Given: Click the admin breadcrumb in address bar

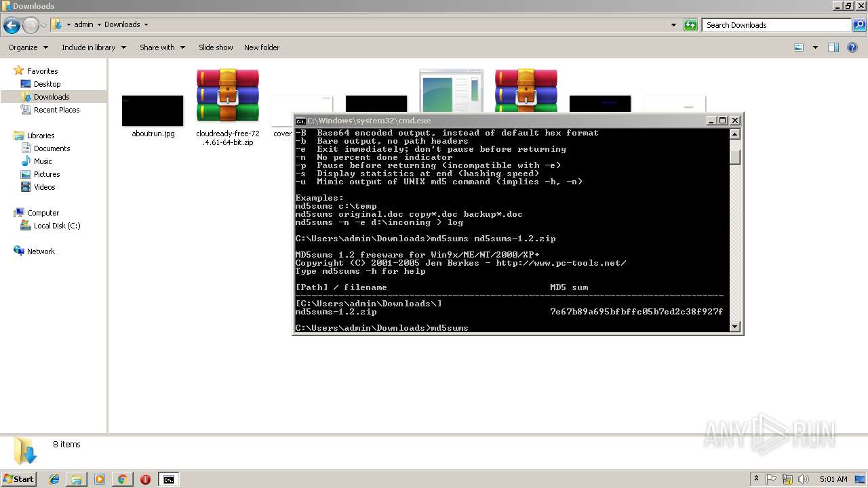Looking at the screenshot, I should (x=83, y=24).
